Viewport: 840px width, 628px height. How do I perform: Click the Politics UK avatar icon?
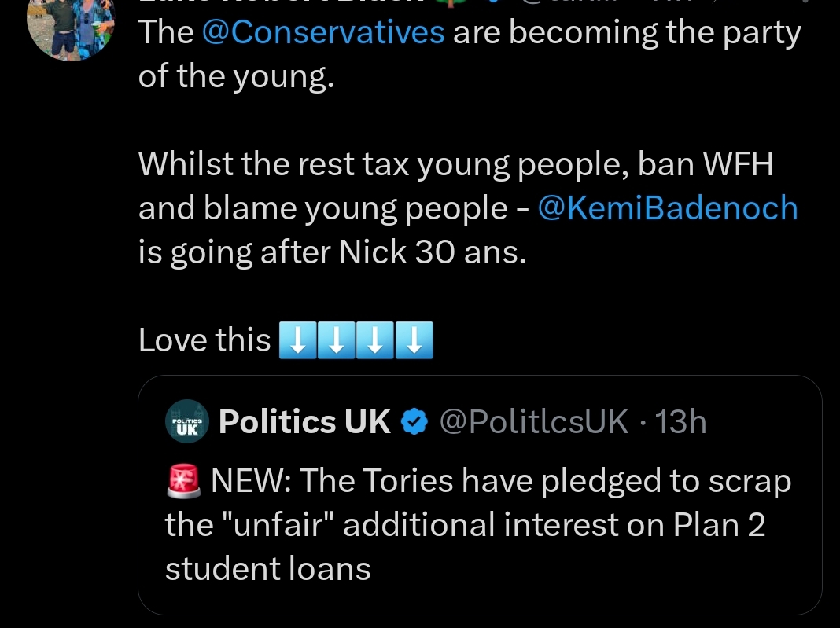pyautogui.click(x=187, y=422)
